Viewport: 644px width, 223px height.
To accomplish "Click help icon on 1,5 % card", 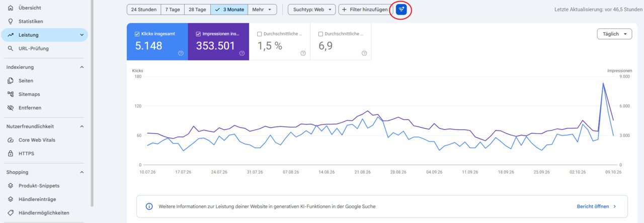I will coord(303,53).
